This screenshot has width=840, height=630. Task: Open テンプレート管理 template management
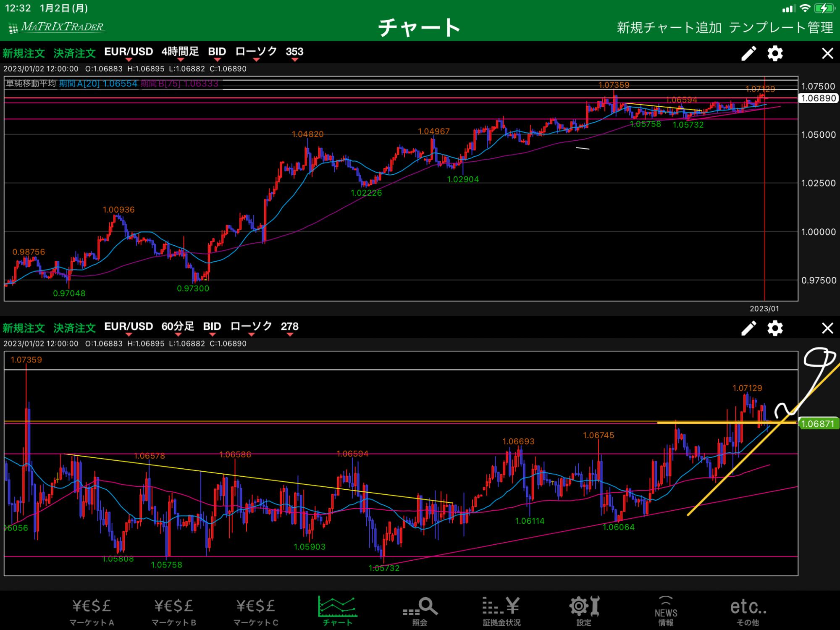[781, 27]
